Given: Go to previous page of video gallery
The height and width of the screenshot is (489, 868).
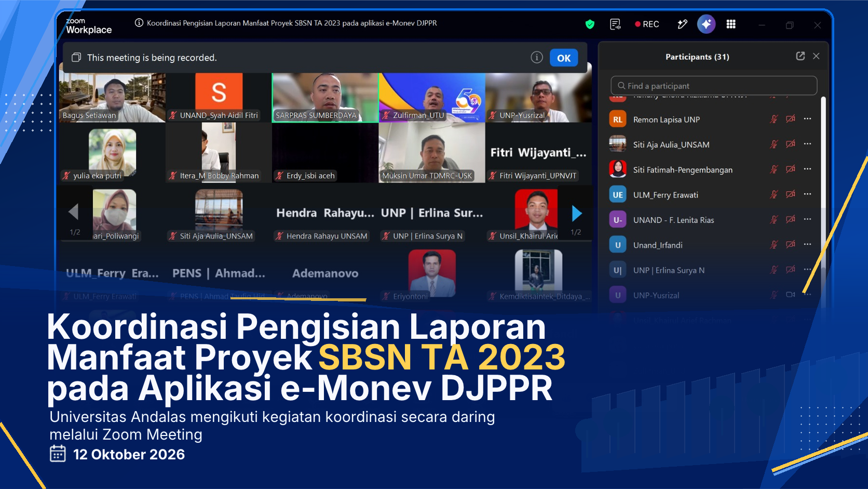Looking at the screenshot, I should pos(73,212).
